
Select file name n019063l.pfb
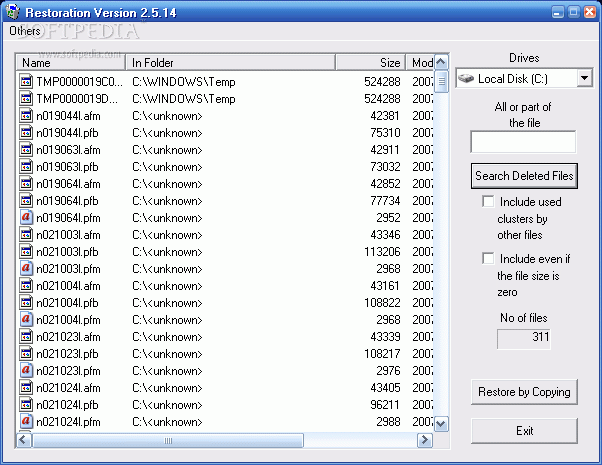(x=67, y=167)
